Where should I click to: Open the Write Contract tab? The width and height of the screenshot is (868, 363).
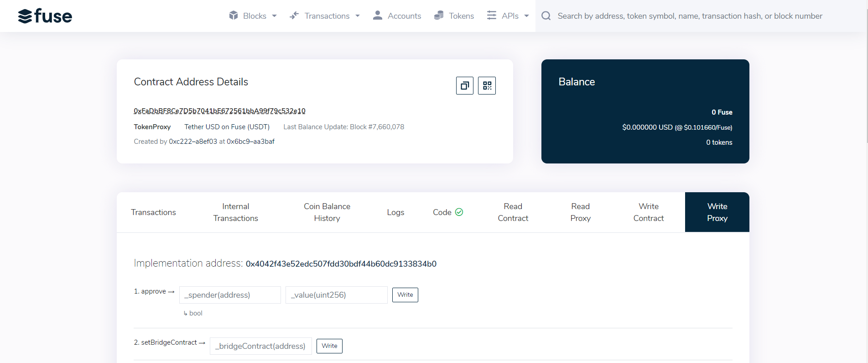[x=649, y=212]
